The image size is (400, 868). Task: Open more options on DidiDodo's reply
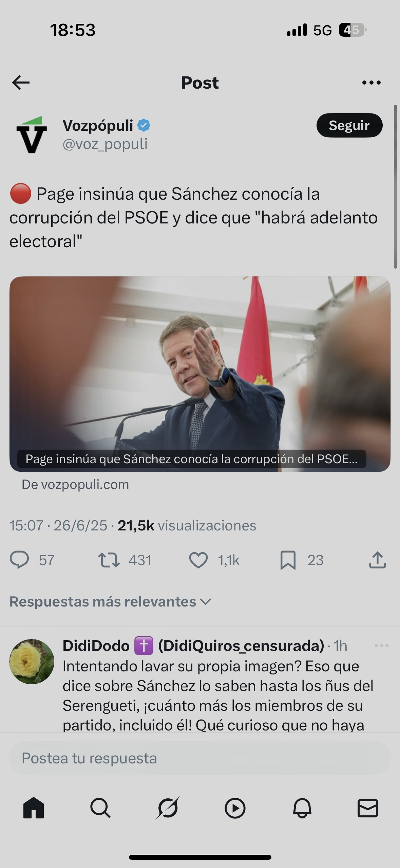tap(381, 646)
